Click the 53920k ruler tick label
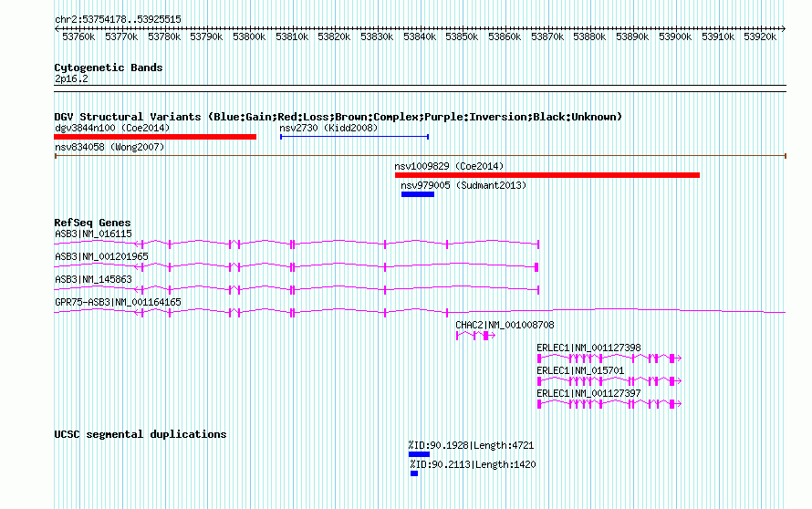The width and height of the screenshot is (812, 509). click(760, 36)
